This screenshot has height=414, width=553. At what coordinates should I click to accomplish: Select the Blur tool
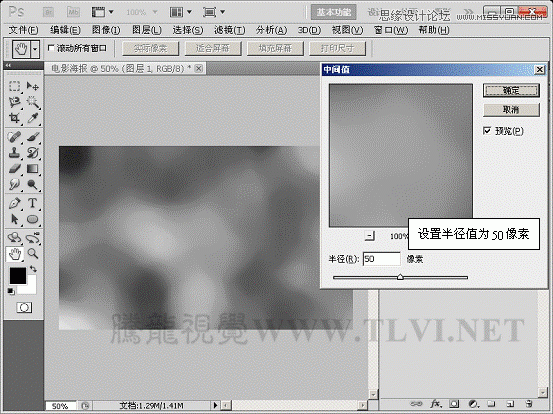pyautogui.click(x=14, y=184)
